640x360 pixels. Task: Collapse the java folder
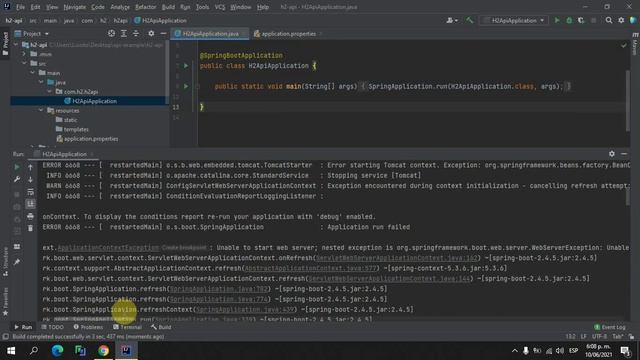pos(41,82)
